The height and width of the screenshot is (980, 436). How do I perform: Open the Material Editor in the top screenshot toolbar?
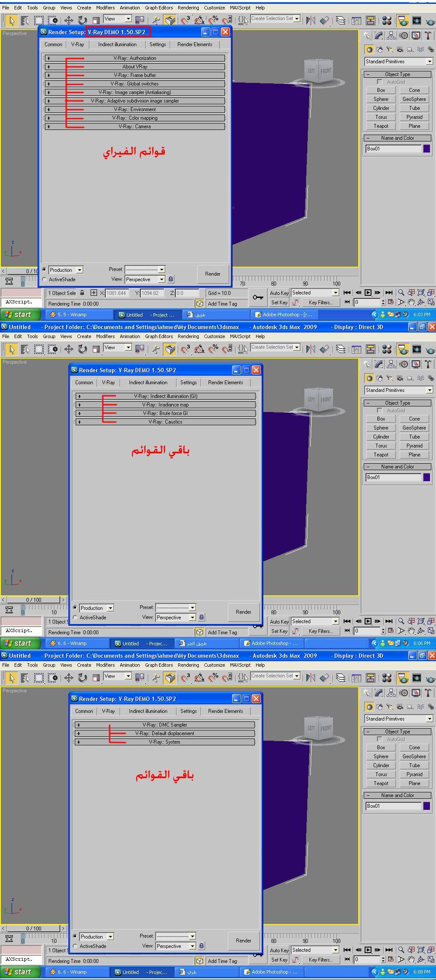[387, 20]
